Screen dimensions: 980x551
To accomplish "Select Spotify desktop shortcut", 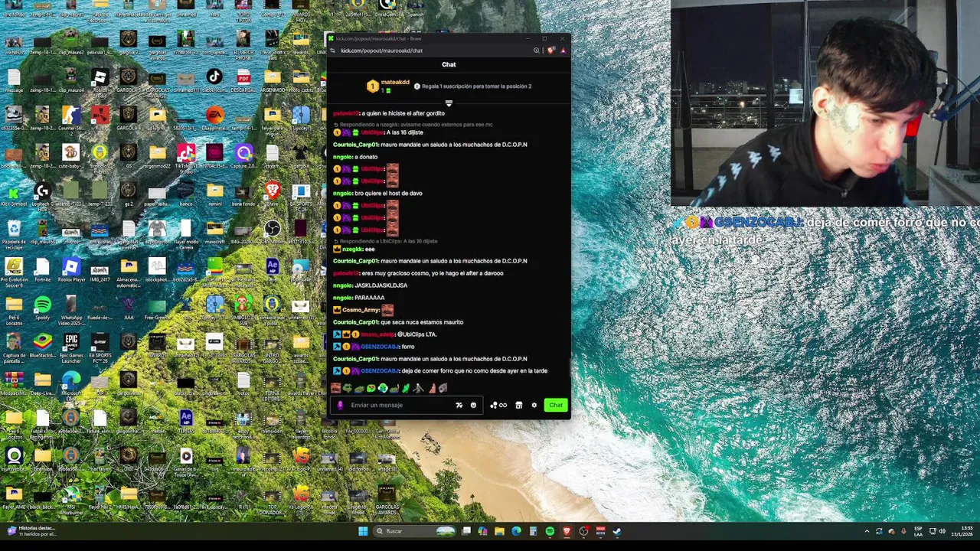I will tap(42, 308).
